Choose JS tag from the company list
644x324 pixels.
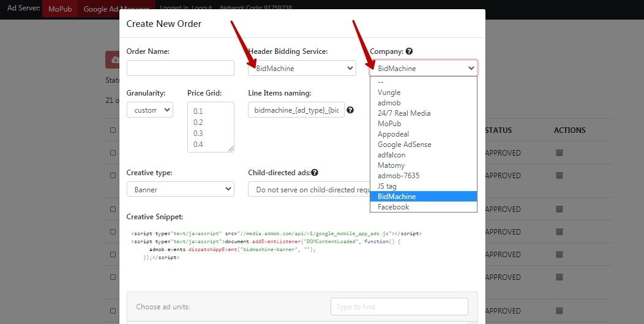(424, 186)
